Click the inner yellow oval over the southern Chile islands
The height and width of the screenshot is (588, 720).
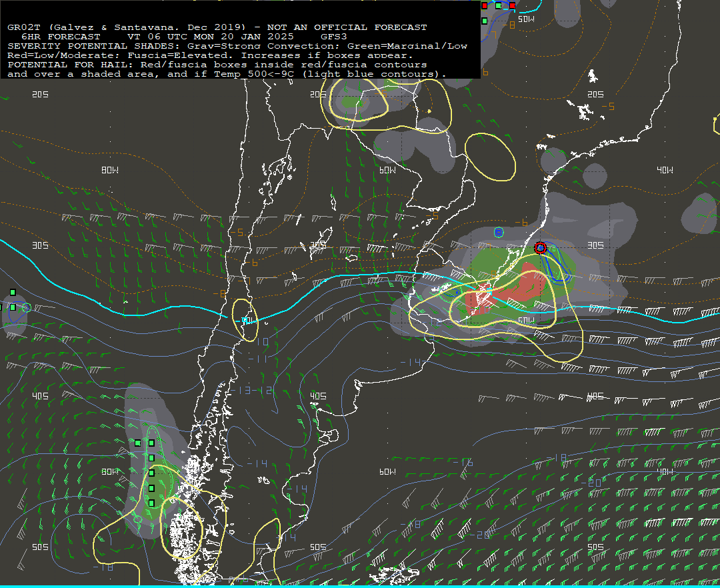coord(181,528)
